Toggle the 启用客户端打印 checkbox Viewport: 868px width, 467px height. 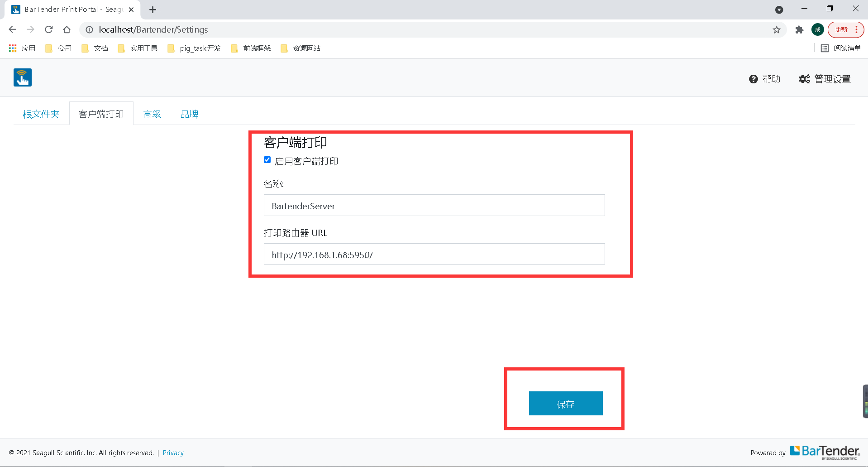[x=267, y=160]
